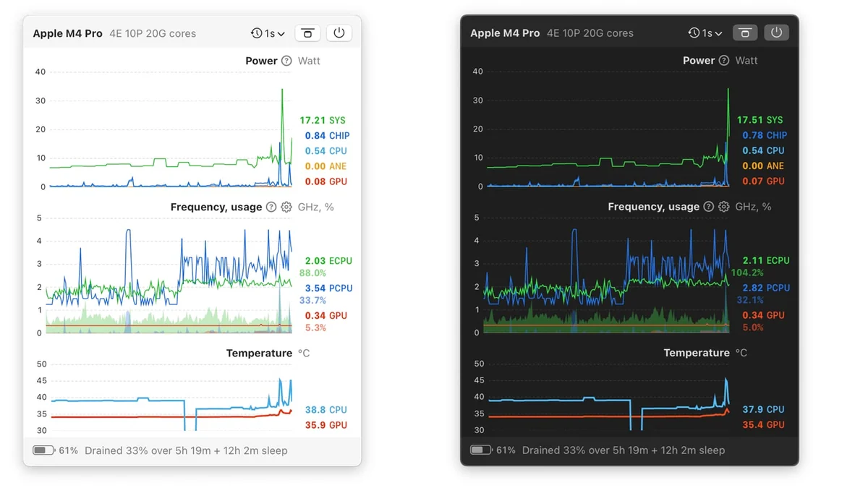This screenshot has height=488, width=868.
Task: Click 'Watt' unit label in dark window
Action: point(746,60)
